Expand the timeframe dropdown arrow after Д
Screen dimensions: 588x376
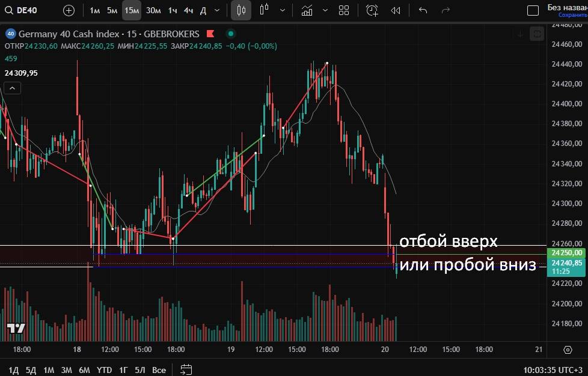217,10
